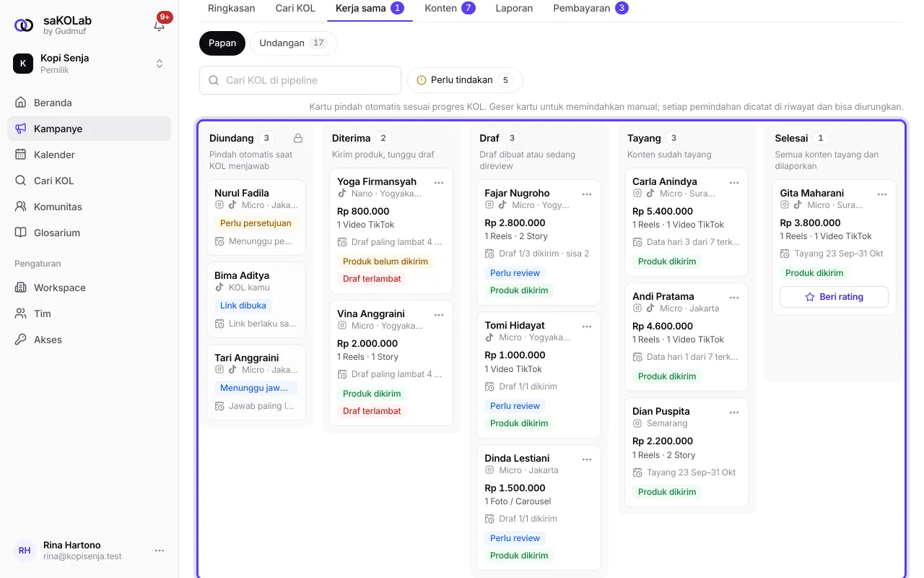Viewport: 924px width, 578px height.
Task: Open options menu for Fajar Nugroho card
Action: click(587, 194)
